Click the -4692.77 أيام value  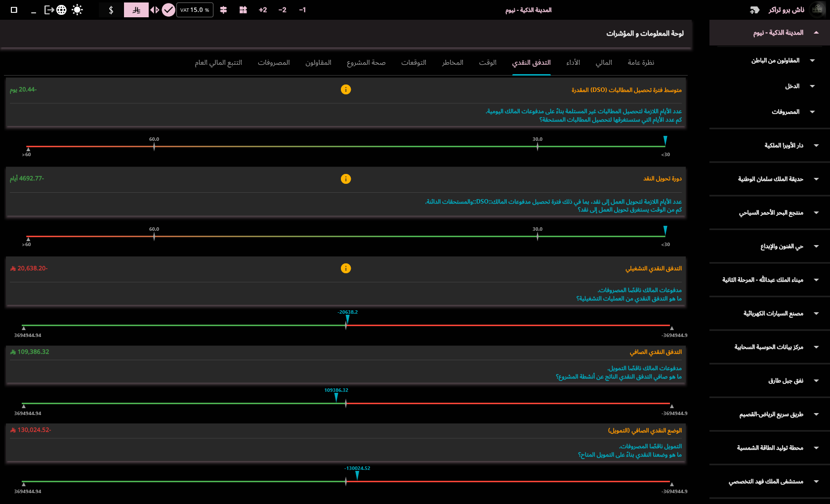[x=27, y=178]
